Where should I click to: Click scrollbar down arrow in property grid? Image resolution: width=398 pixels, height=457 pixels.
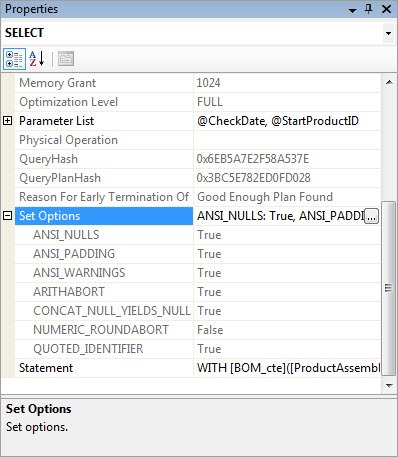click(389, 385)
